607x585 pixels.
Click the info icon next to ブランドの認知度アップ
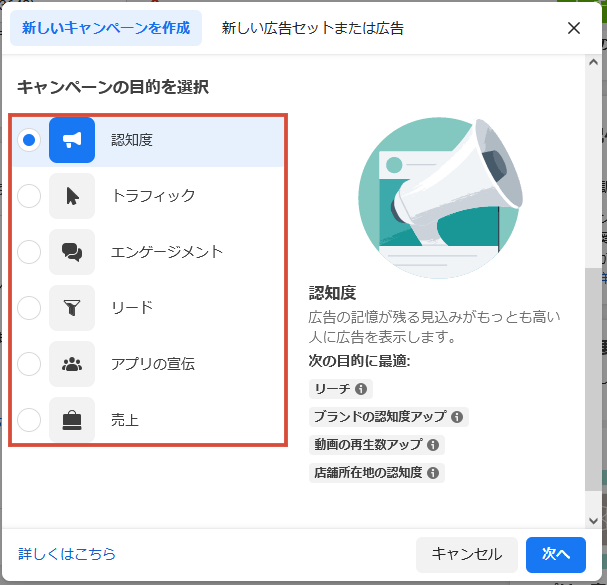(457, 417)
